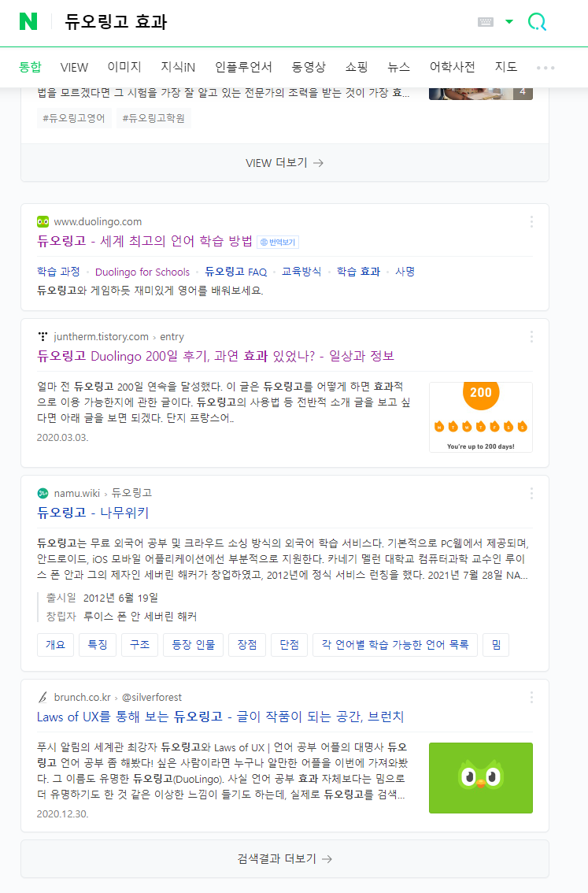Jump to 구조 section
588x893 pixels.
pos(139,645)
